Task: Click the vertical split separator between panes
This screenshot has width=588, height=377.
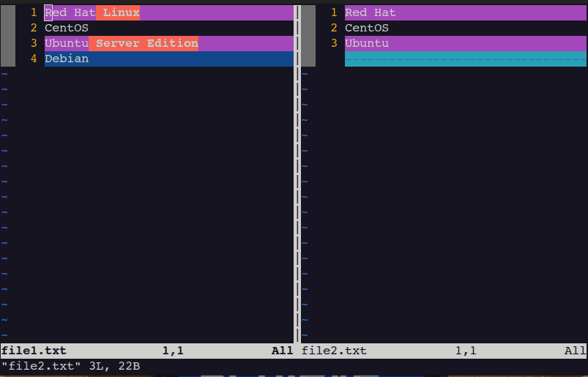Action: click(297, 174)
